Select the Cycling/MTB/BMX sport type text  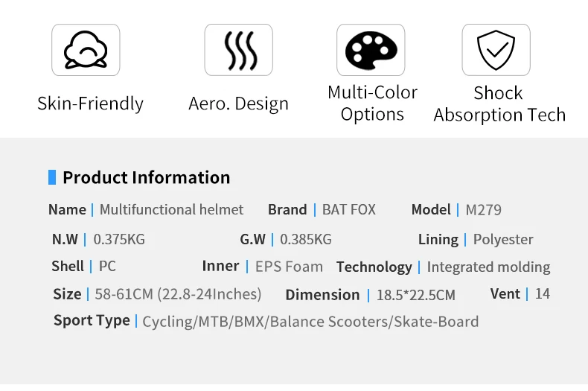(310, 322)
